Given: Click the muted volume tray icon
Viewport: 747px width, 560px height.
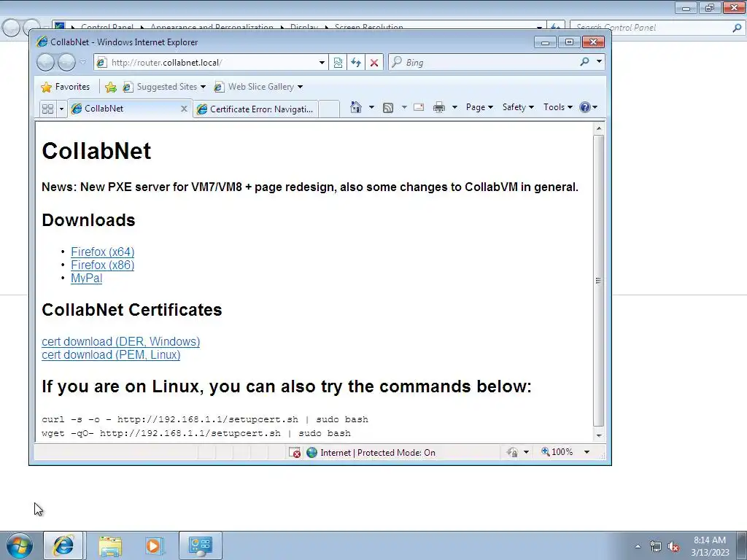Looking at the screenshot, I should tap(673, 547).
